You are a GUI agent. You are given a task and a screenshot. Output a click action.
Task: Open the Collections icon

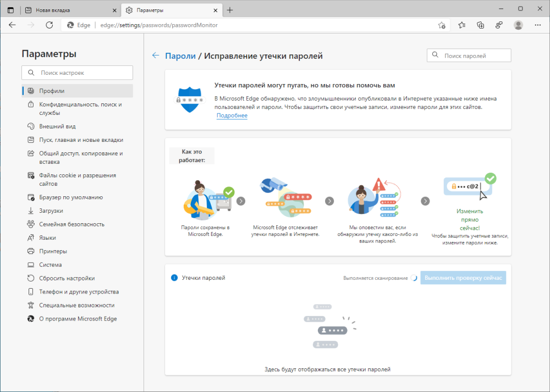click(x=481, y=25)
